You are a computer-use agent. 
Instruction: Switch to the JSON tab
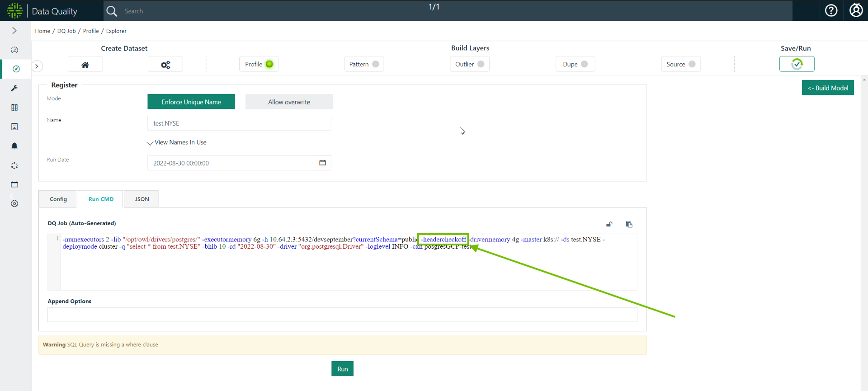pyautogui.click(x=142, y=199)
